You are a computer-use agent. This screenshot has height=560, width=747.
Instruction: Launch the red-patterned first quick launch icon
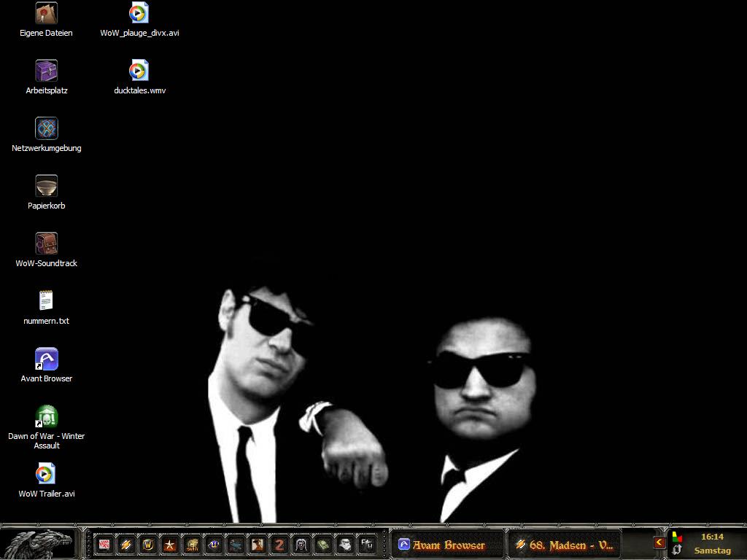click(x=104, y=544)
